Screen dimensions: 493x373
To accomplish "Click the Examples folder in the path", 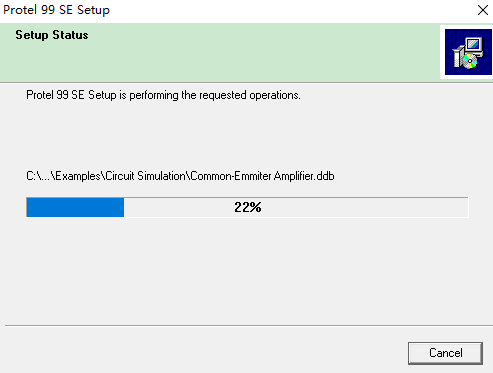I will click(x=78, y=176).
